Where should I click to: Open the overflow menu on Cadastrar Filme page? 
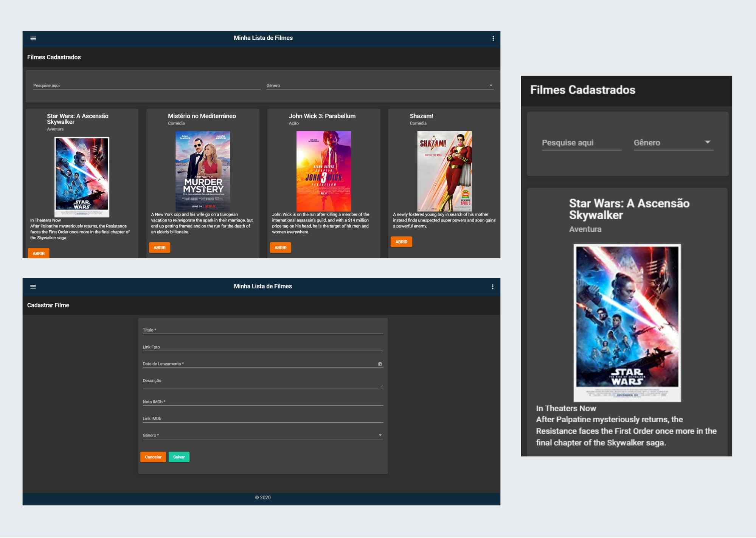tap(493, 287)
